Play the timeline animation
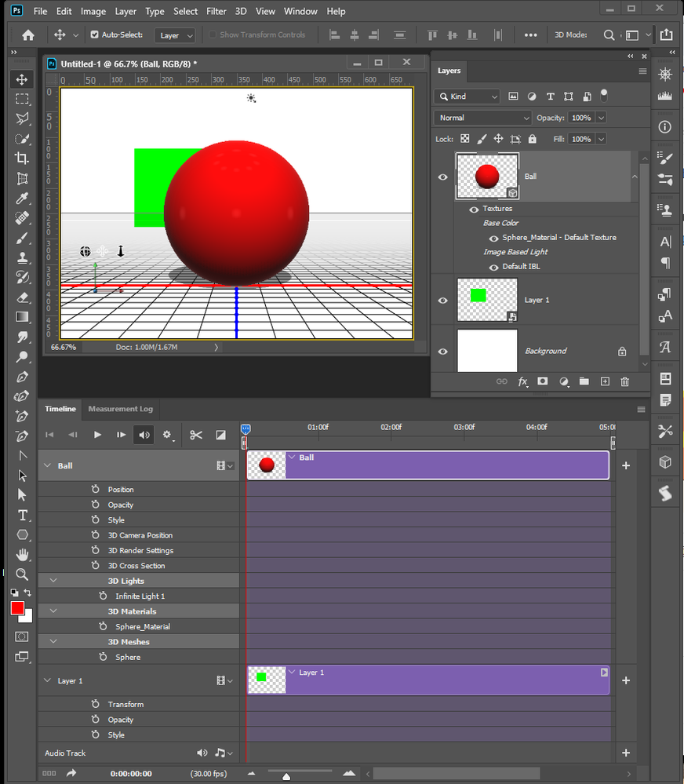The height and width of the screenshot is (784, 684). click(96, 434)
